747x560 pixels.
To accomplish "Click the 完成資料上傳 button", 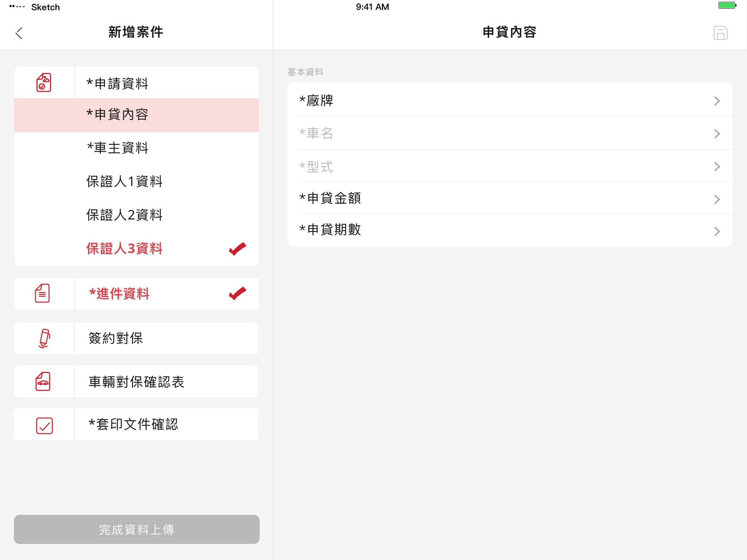I will 137,529.
